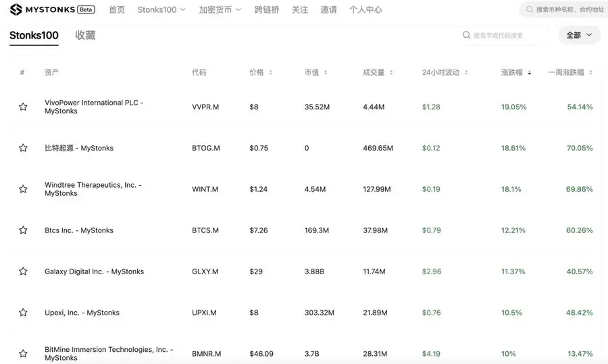608x364 pixels.
Task: Click the Beta badge next to logo
Action: [86, 9]
